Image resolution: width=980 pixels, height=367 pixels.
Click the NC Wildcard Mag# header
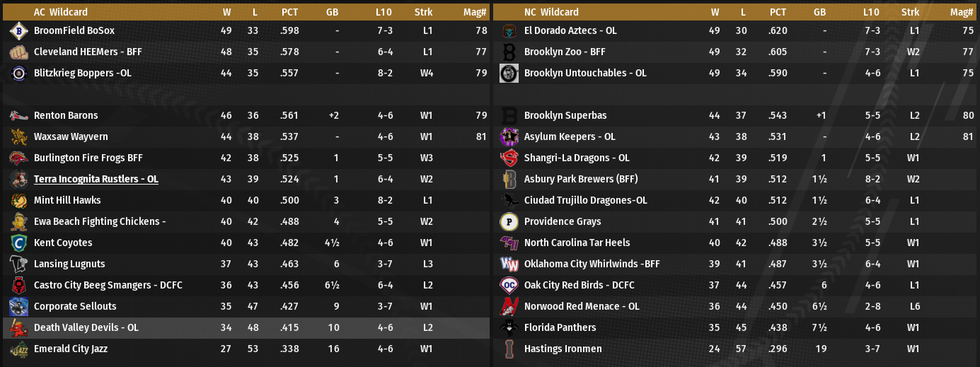coord(962,12)
